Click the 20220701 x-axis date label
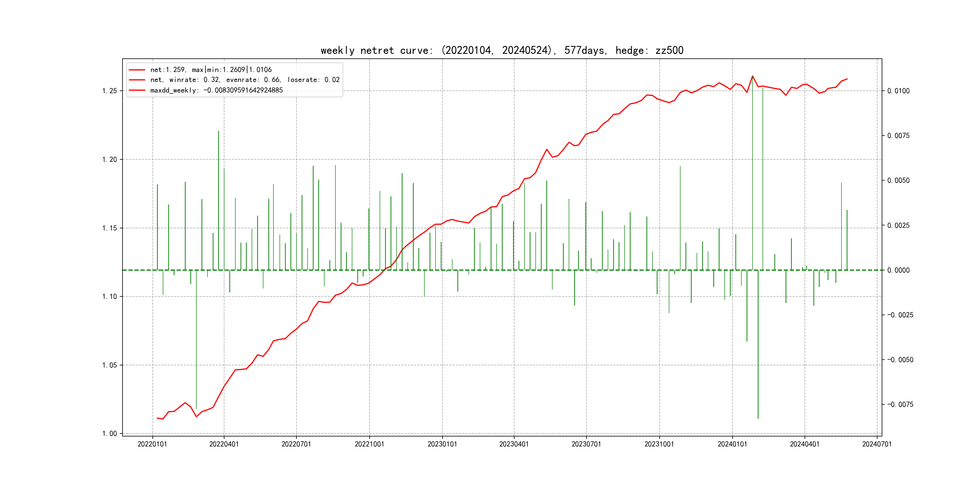The image size is (980, 490). coord(296,444)
